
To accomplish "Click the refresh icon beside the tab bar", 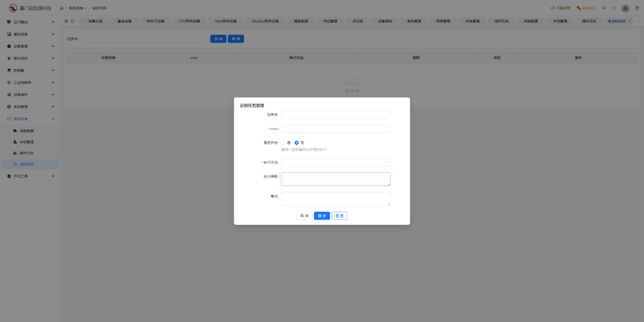I will point(73,21).
